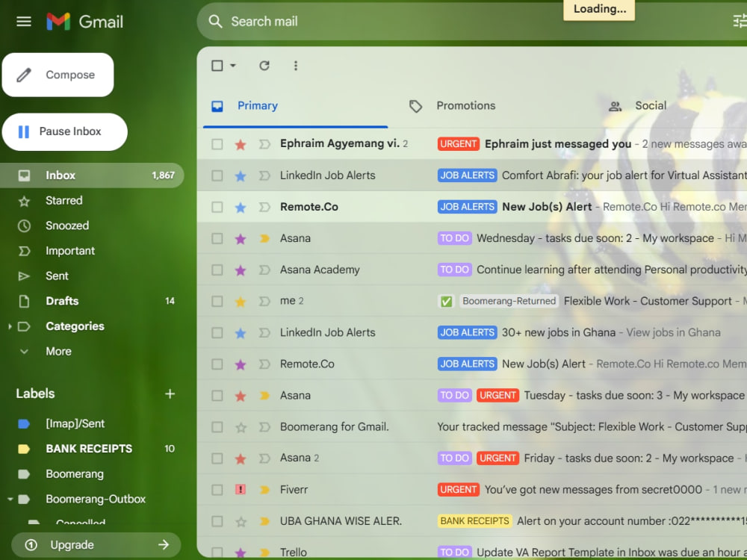The image size is (747, 560).
Task: Tick the select all checkbox
Action: click(217, 65)
